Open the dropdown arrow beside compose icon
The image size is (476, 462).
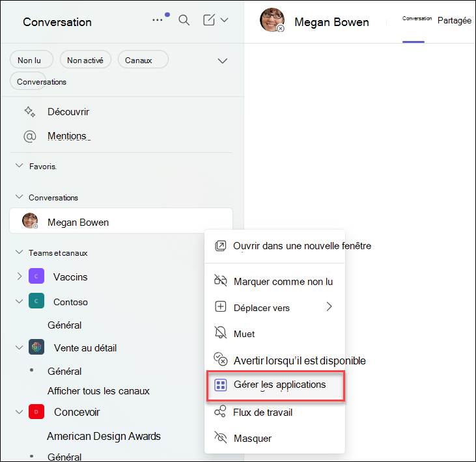pos(225,20)
